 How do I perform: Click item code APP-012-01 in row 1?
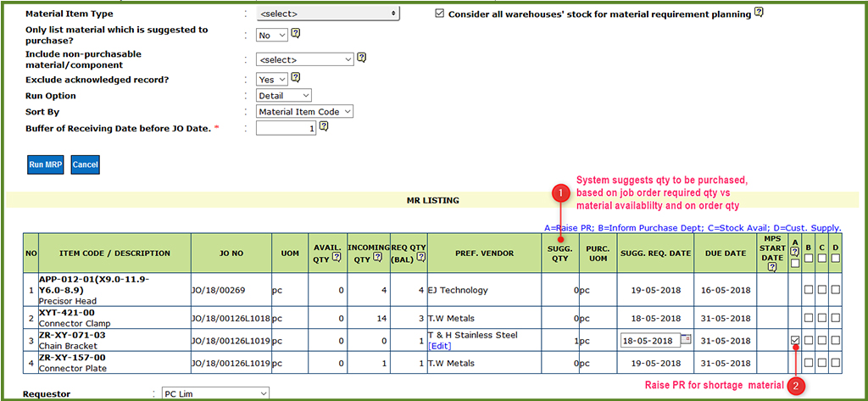[x=93, y=284]
